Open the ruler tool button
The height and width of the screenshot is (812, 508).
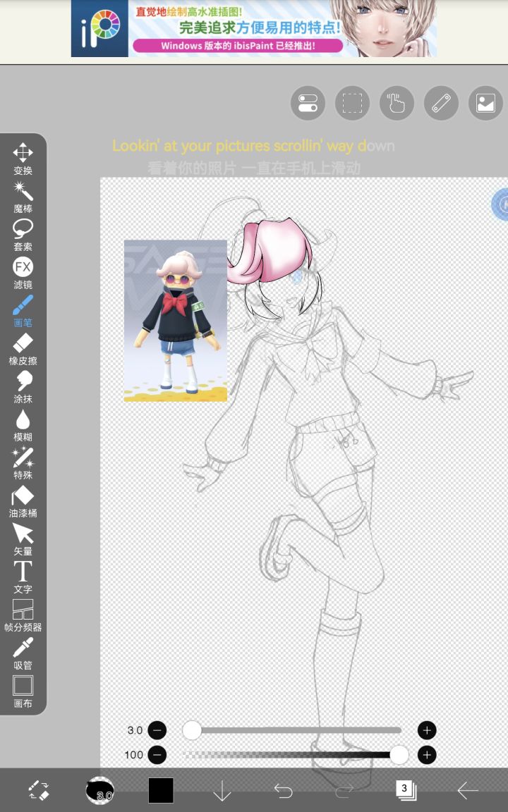(x=441, y=103)
